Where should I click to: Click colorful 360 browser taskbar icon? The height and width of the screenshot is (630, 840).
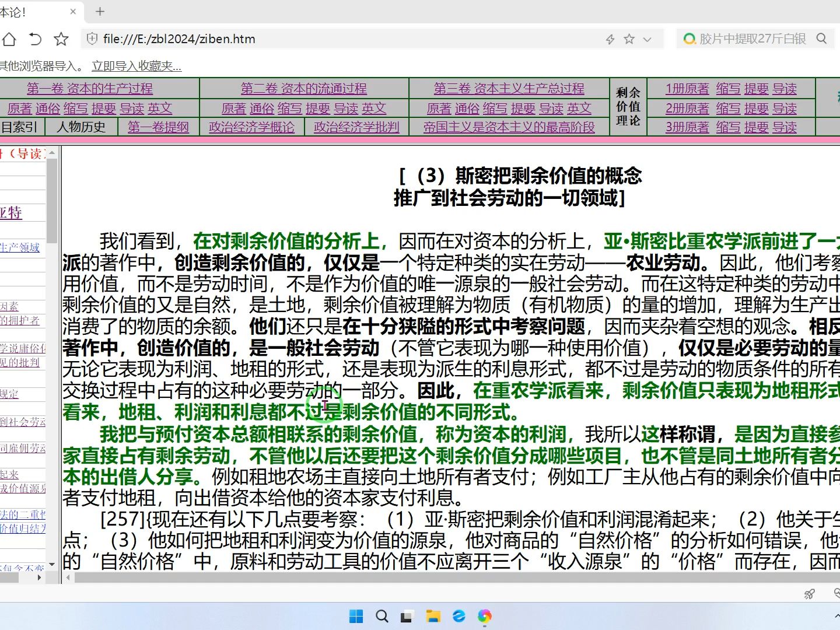point(484,616)
